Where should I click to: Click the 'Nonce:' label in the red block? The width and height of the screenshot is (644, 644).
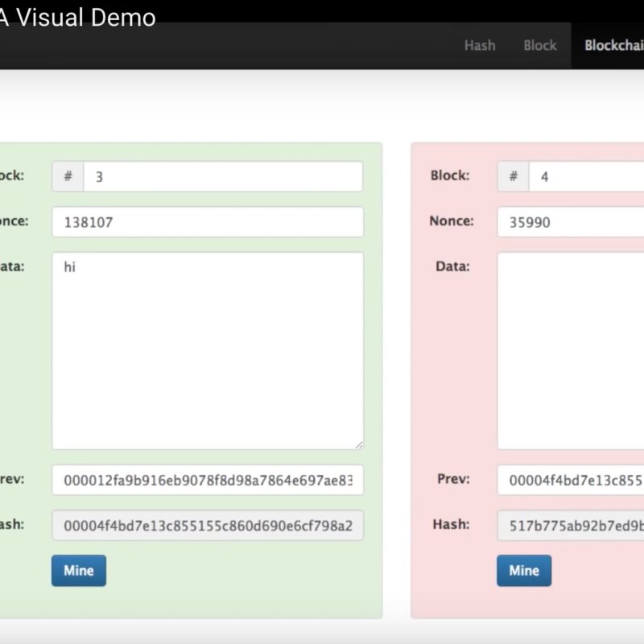451,221
